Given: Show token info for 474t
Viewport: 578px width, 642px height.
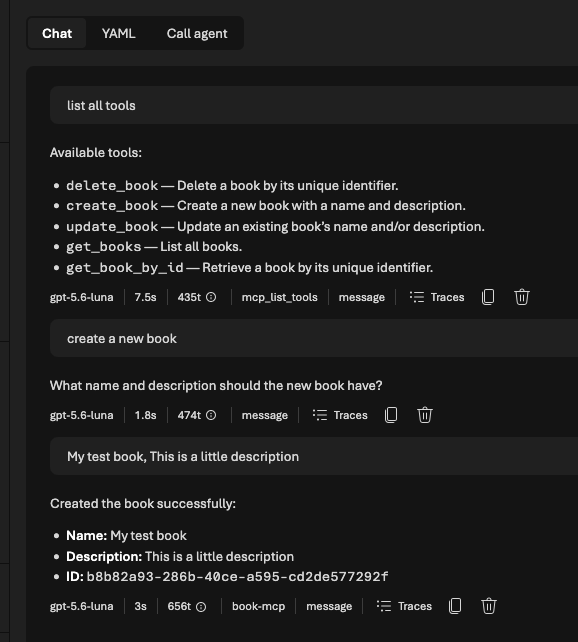Looking at the screenshot, I should pos(211,415).
